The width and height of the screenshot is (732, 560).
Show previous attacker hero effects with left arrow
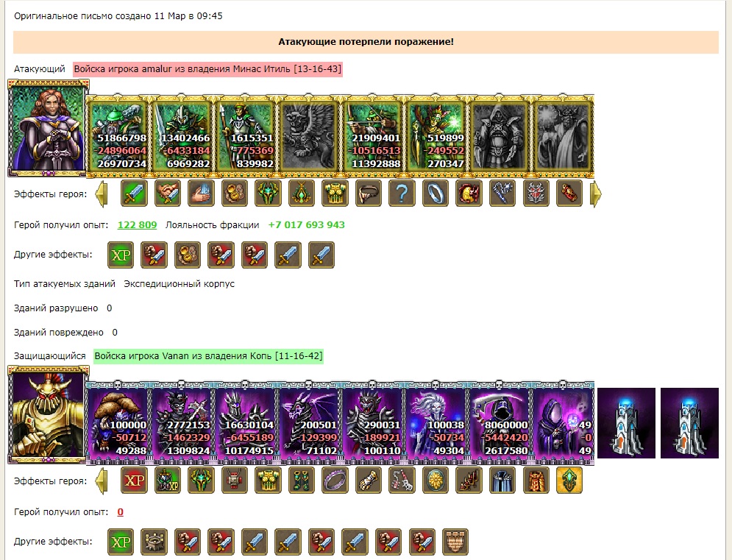[x=102, y=194]
